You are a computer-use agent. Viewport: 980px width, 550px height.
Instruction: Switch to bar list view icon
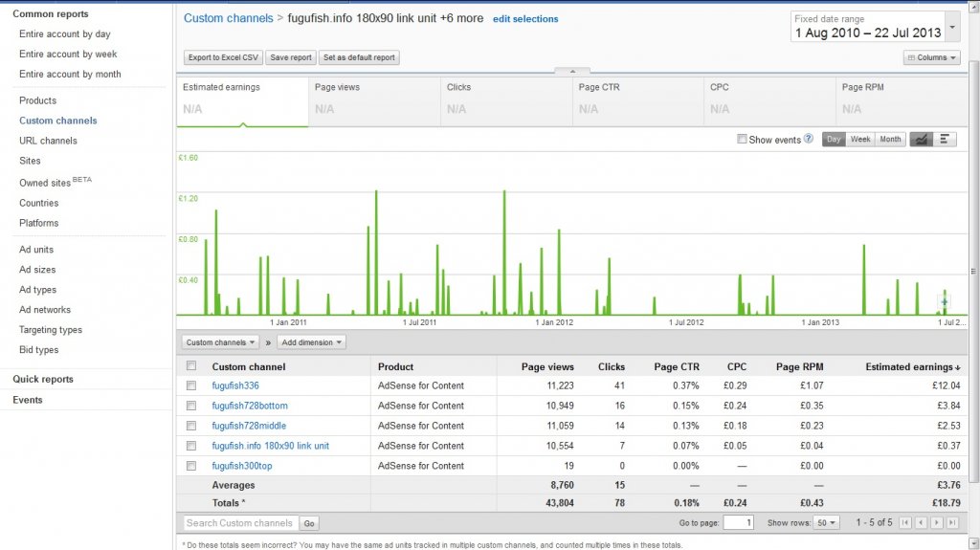(x=945, y=140)
